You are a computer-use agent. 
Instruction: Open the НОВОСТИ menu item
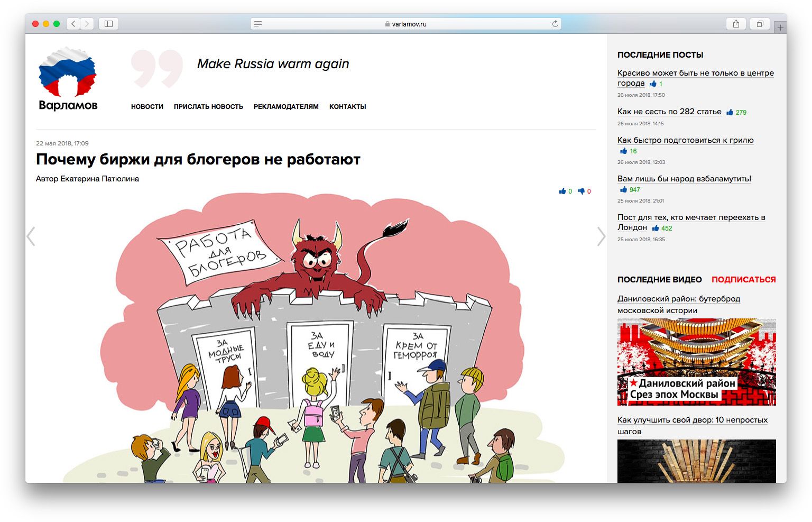(x=147, y=107)
